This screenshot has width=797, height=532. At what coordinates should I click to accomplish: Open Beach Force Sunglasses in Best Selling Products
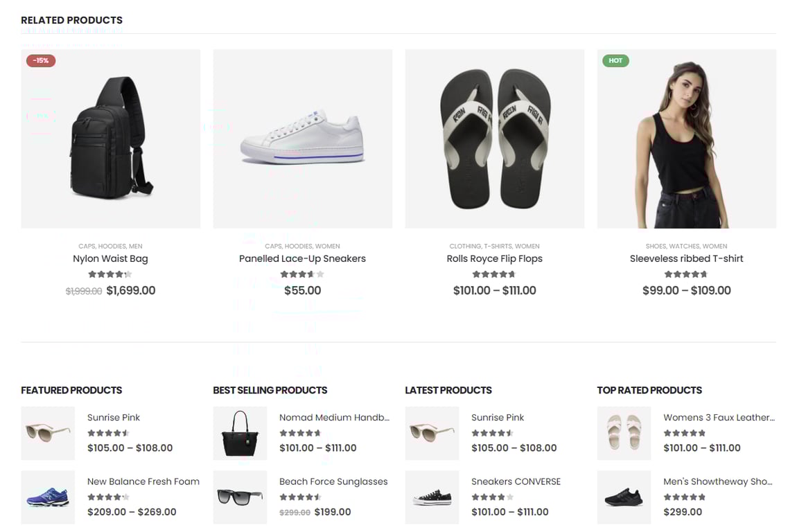(333, 481)
